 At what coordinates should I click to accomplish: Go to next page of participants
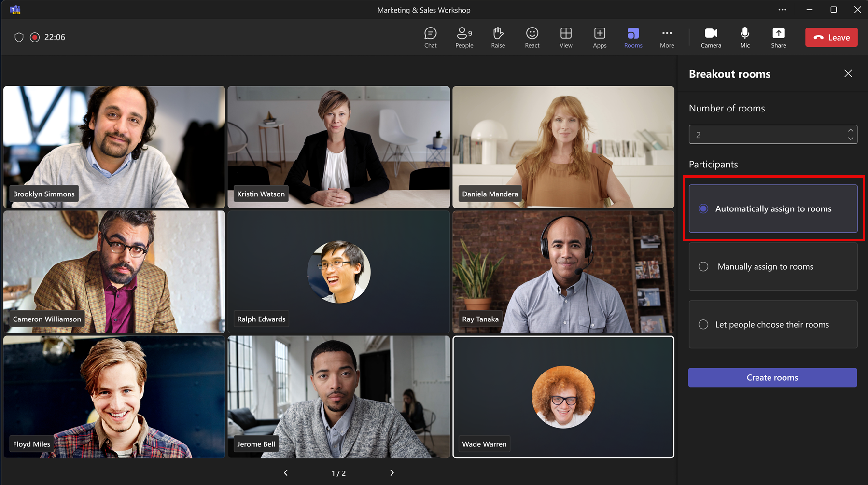392,473
